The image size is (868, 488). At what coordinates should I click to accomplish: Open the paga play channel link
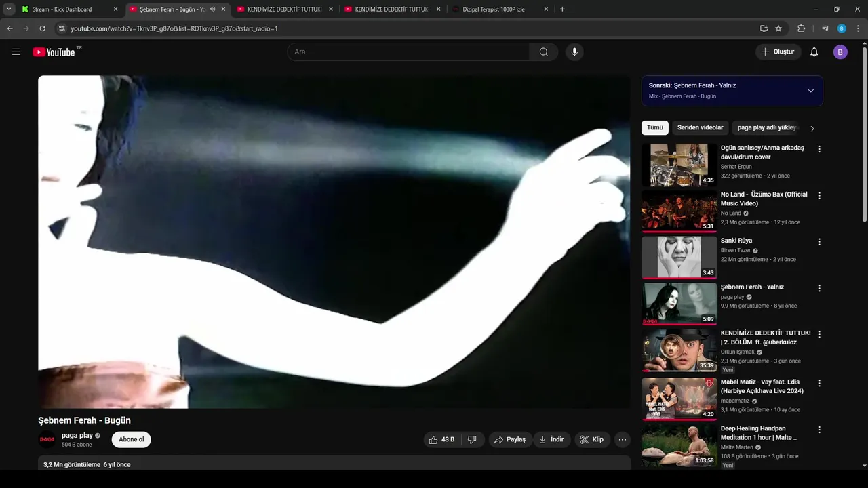tap(77, 436)
